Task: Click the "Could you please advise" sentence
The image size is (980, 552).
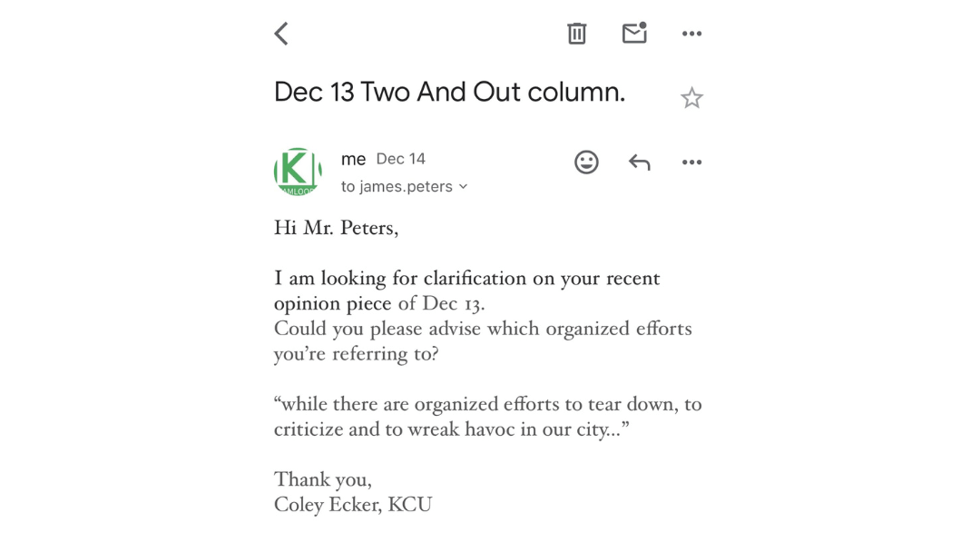Action: coord(483,329)
